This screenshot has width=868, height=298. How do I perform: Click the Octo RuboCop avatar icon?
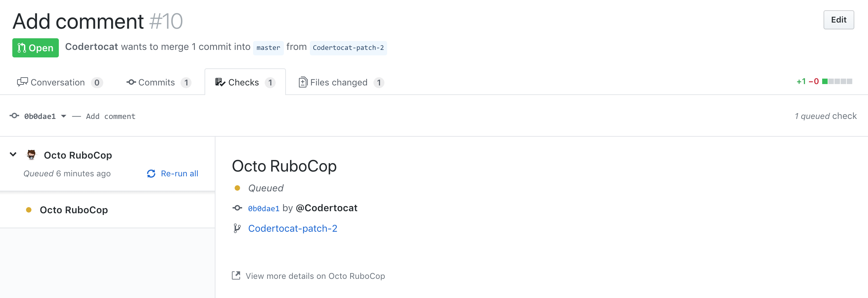click(31, 155)
